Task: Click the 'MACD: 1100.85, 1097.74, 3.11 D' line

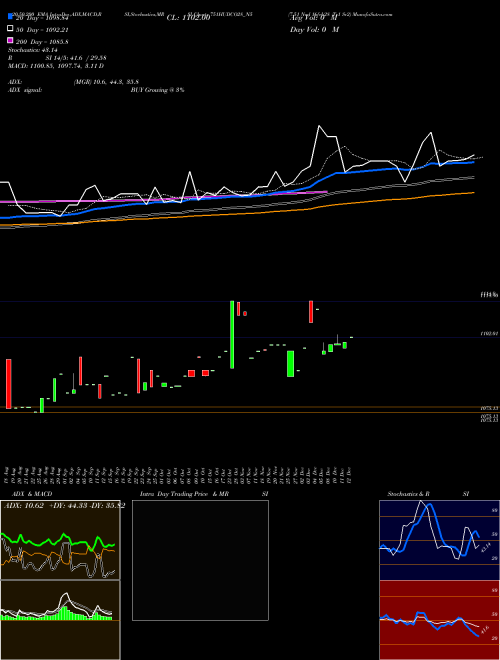Action: 56,66
